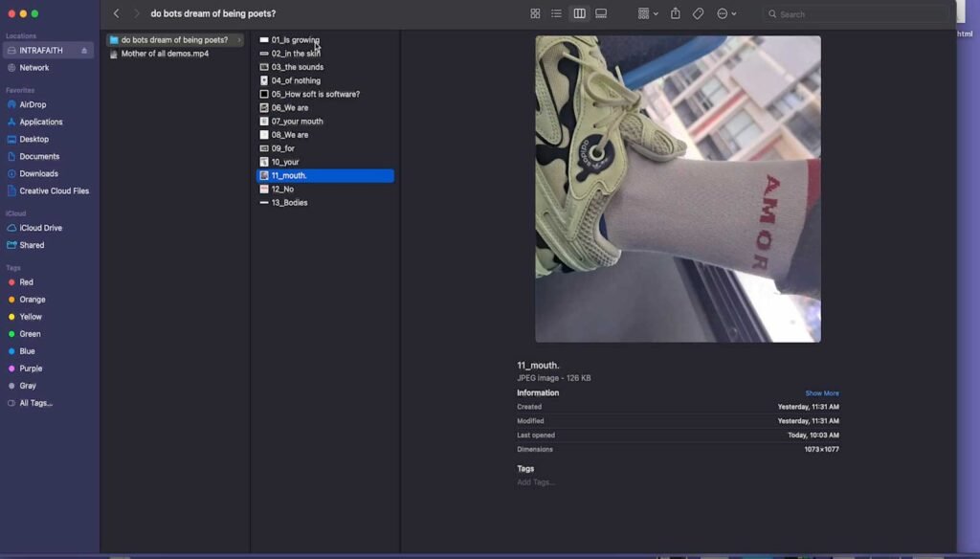Open AirDrop from the sidebar
980x559 pixels.
pyautogui.click(x=33, y=104)
